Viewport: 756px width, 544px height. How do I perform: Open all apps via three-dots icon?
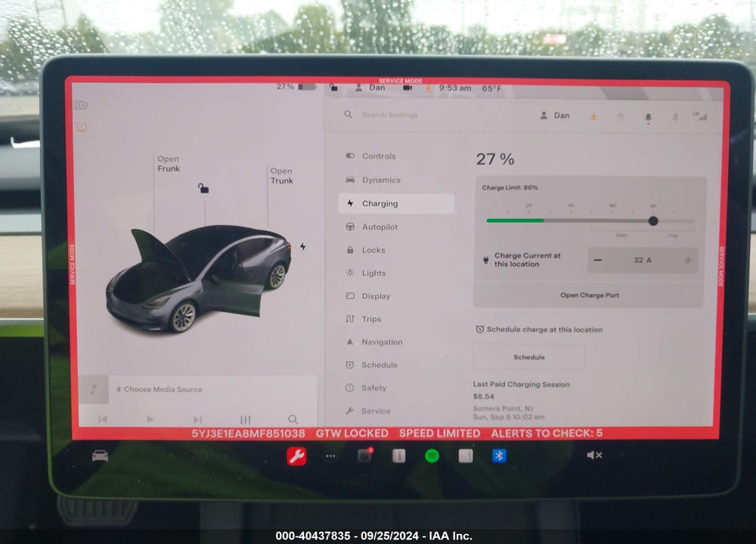(x=331, y=456)
